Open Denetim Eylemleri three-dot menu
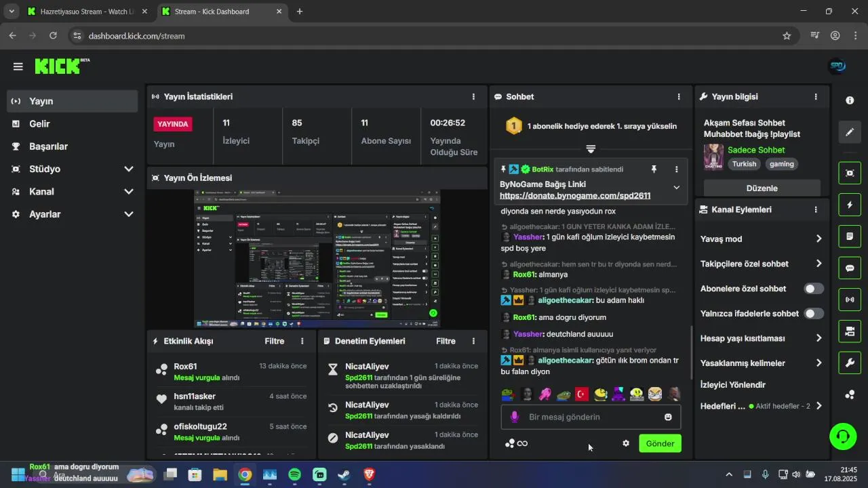This screenshot has width=868, height=488. [x=473, y=341]
